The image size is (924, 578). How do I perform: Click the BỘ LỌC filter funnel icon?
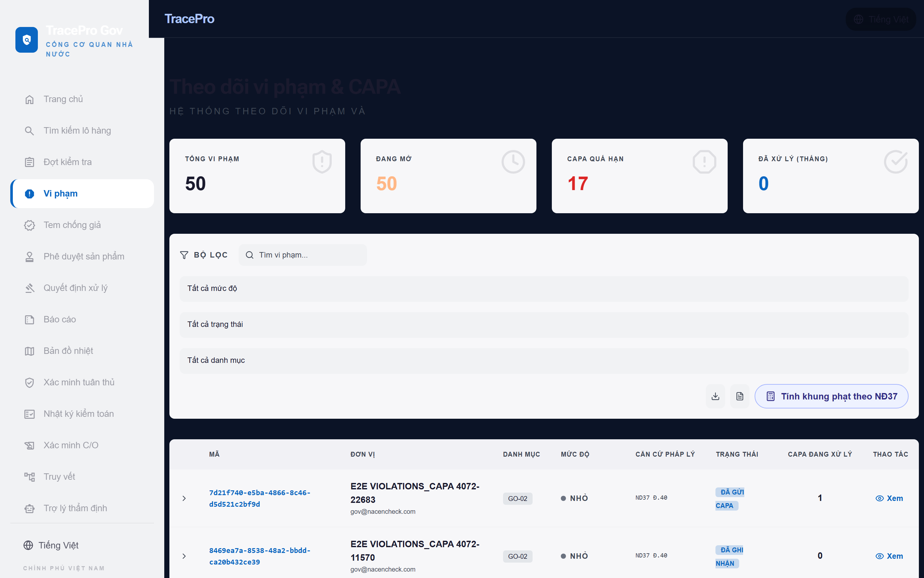point(184,255)
